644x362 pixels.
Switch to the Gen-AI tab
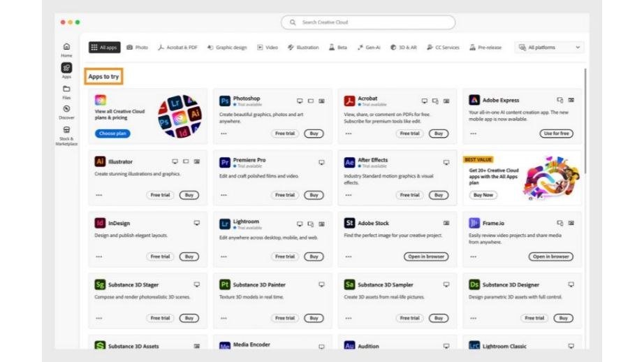pos(369,48)
